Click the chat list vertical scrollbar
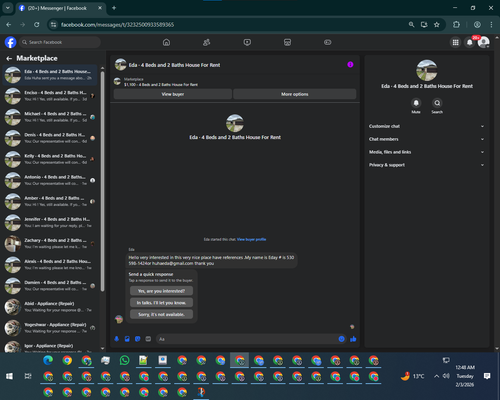This screenshot has height=400, width=500. click(102, 182)
